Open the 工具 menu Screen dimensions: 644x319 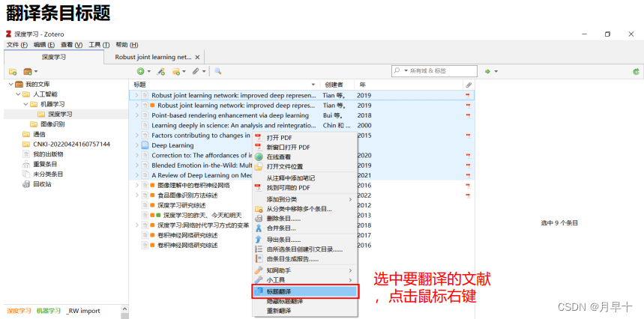99,45
